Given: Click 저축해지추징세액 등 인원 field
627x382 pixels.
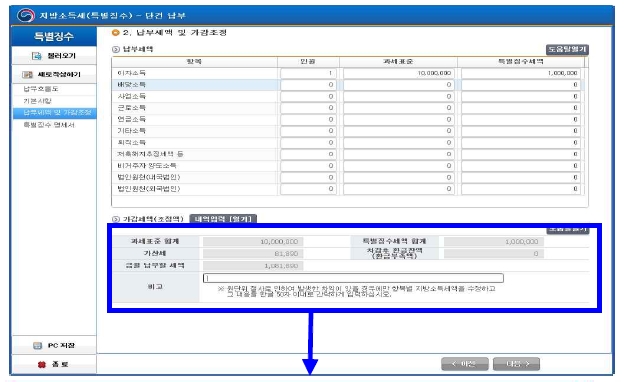Looking at the screenshot, I should click(308, 154).
